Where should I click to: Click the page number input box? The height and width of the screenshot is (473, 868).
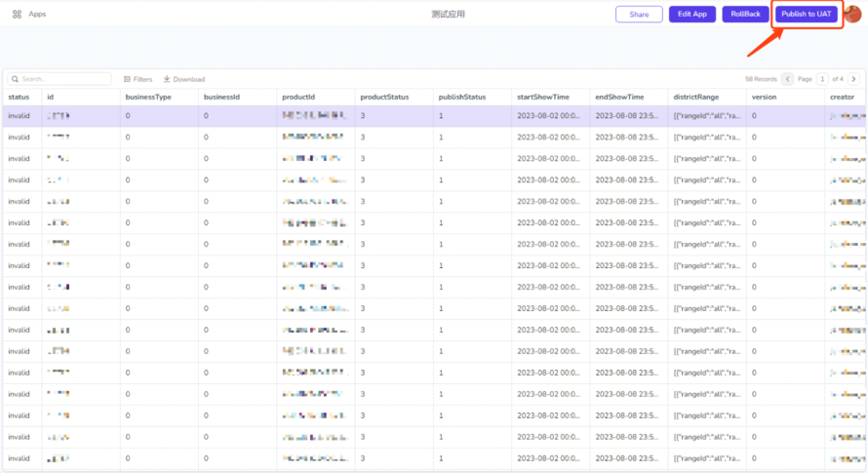[822, 79]
